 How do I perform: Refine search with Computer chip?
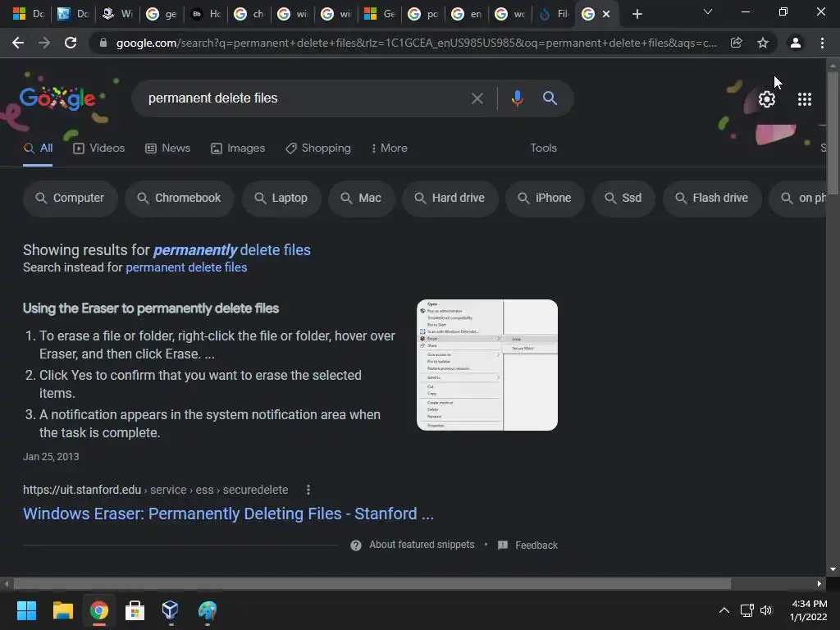coord(70,199)
